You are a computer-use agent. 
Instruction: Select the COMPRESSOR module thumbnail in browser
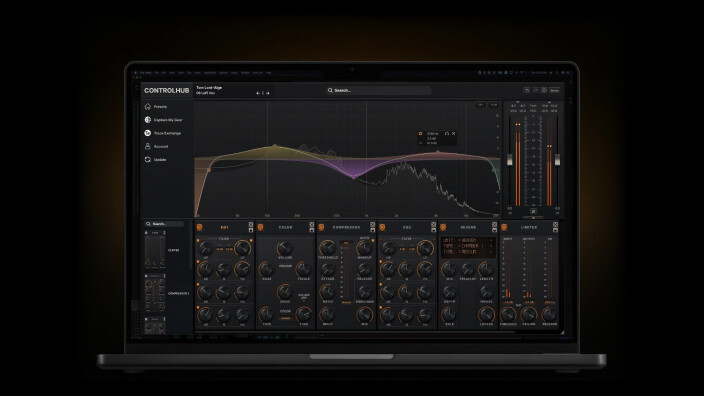tap(155, 293)
